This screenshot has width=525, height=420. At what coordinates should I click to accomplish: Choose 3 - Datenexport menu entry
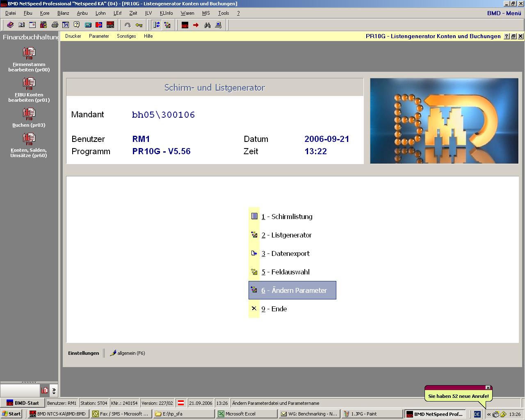coord(286,253)
